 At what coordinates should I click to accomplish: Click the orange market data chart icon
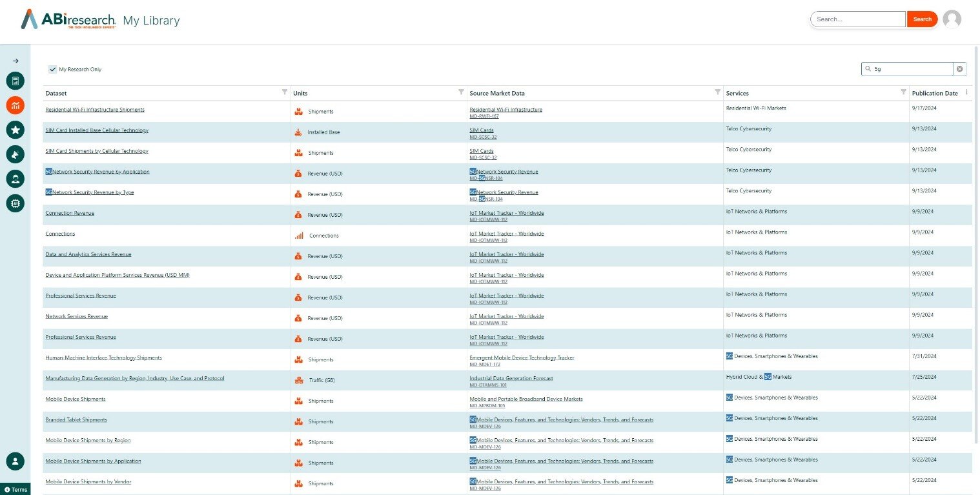click(x=15, y=105)
